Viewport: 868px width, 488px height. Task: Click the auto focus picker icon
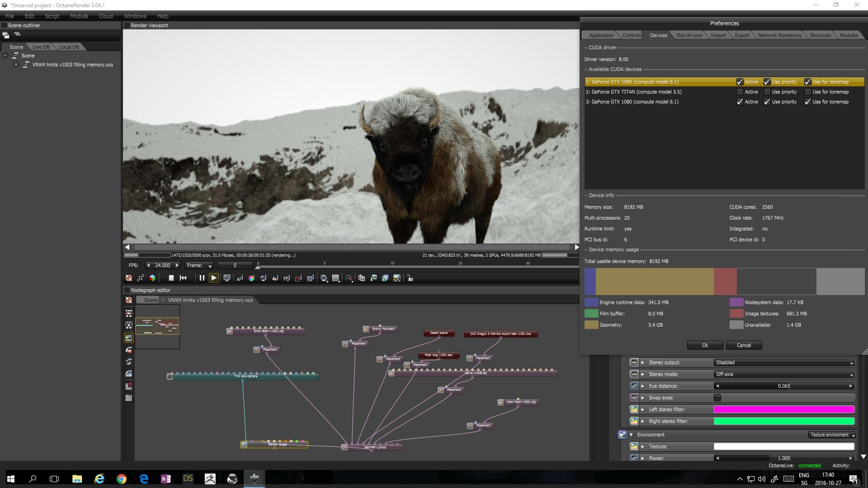pos(240,278)
